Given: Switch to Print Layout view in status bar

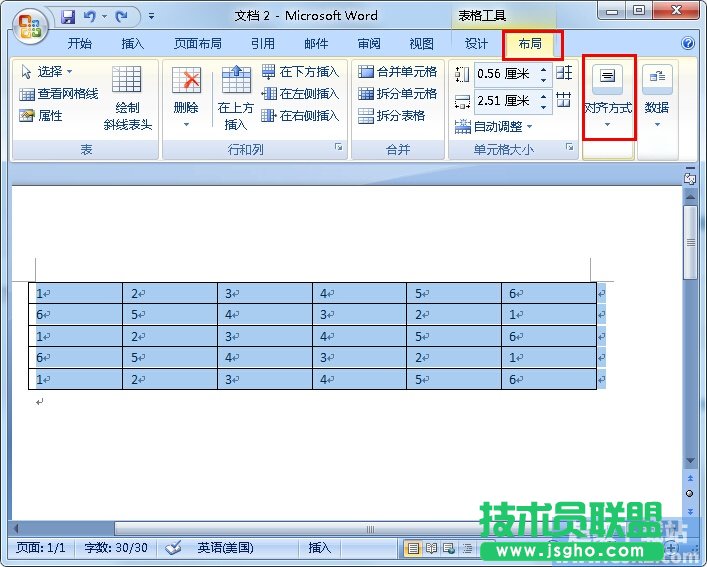Looking at the screenshot, I should coord(412,548).
